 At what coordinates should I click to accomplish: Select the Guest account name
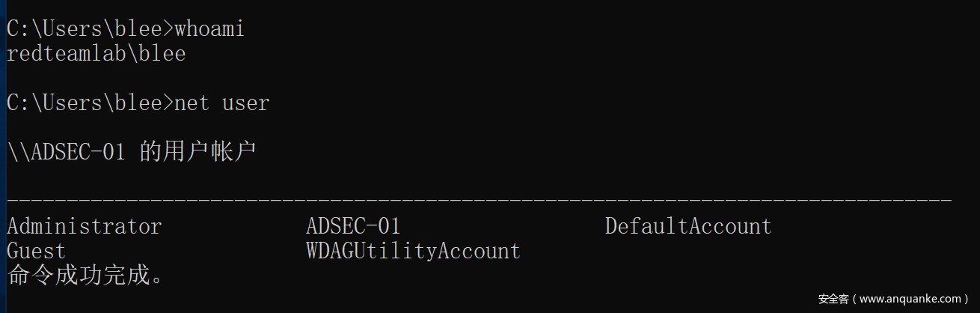(36, 251)
